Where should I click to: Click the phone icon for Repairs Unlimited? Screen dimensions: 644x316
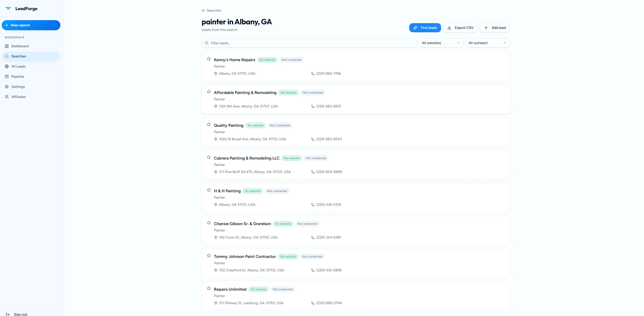[x=313, y=303]
